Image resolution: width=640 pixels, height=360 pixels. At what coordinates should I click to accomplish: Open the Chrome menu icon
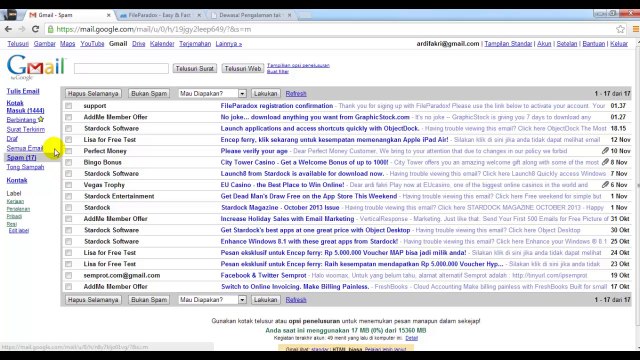pyautogui.click(x=636, y=29)
